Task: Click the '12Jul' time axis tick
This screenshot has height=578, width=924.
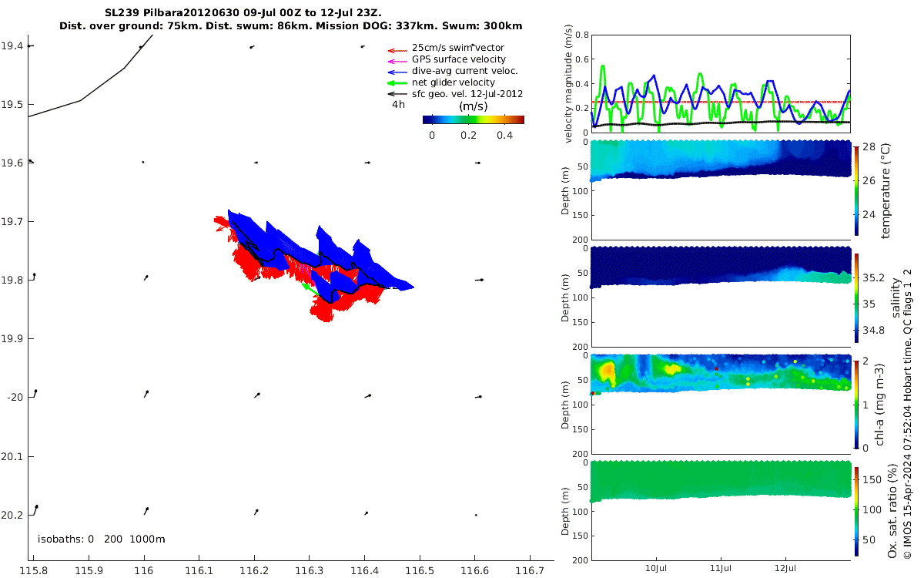Action: (785, 567)
